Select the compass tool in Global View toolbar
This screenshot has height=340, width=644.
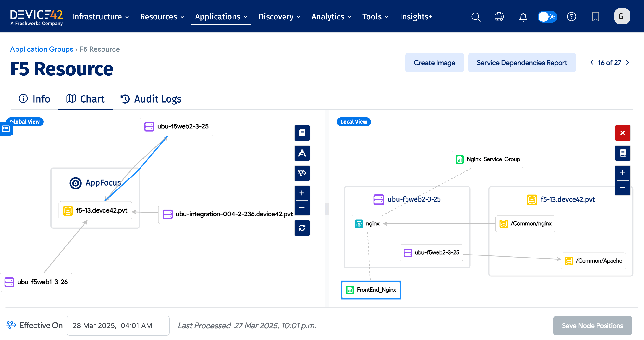[x=302, y=153]
